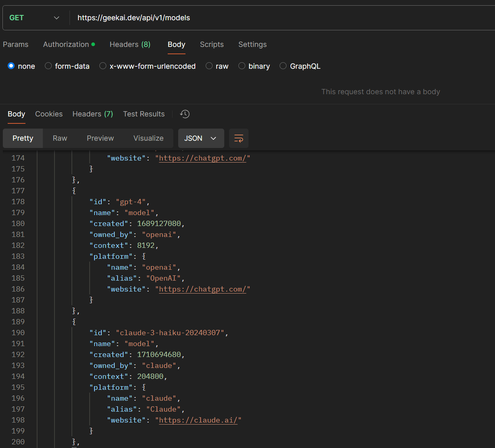Open the response Cookies tab

pyautogui.click(x=49, y=114)
